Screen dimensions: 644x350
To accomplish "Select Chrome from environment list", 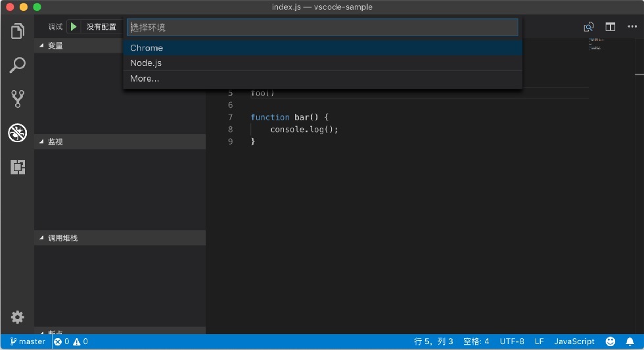I will click(323, 48).
